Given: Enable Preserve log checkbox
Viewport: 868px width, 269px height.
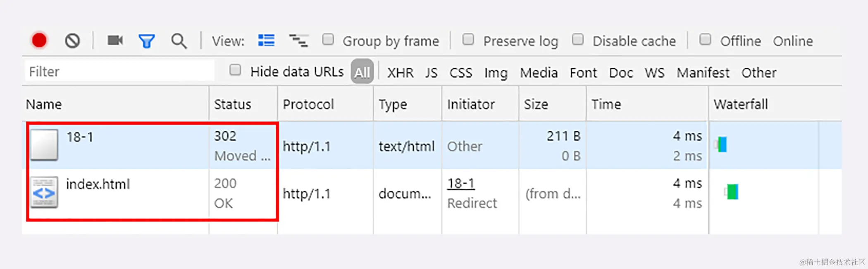Looking at the screenshot, I should click(468, 40).
